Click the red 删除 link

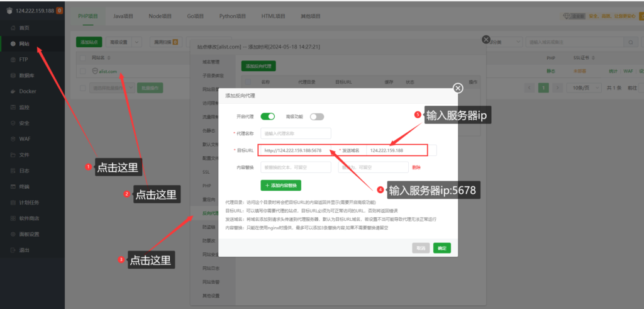[416, 167]
